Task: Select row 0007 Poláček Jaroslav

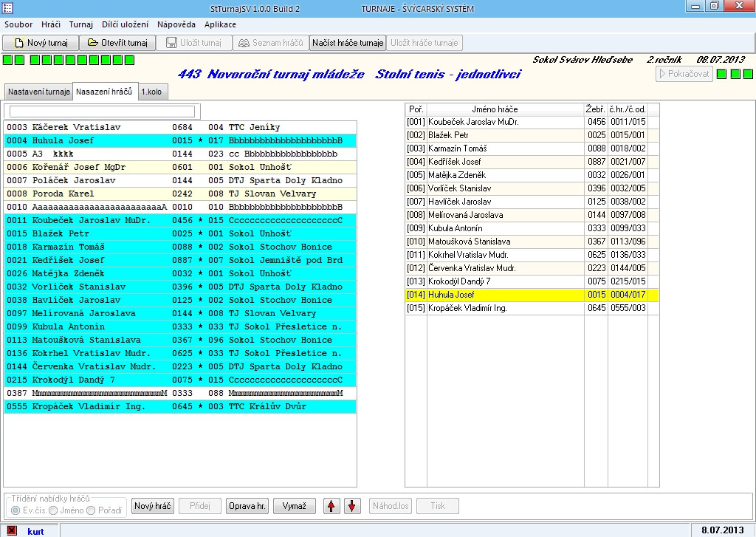Action: point(180,180)
